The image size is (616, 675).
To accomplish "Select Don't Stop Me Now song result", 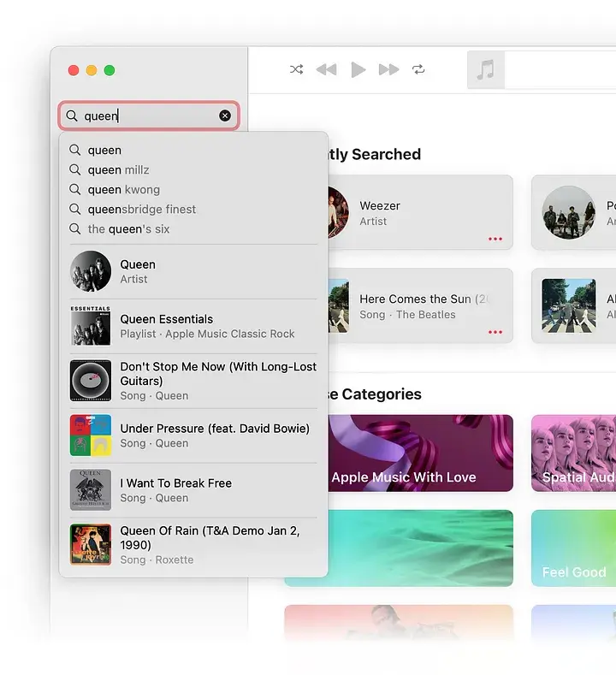I will (193, 381).
